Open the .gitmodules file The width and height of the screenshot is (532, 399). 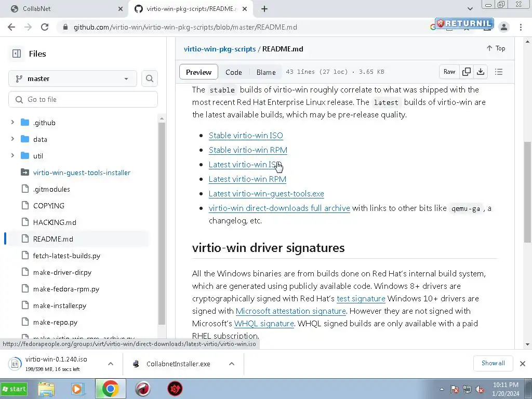(x=51, y=189)
